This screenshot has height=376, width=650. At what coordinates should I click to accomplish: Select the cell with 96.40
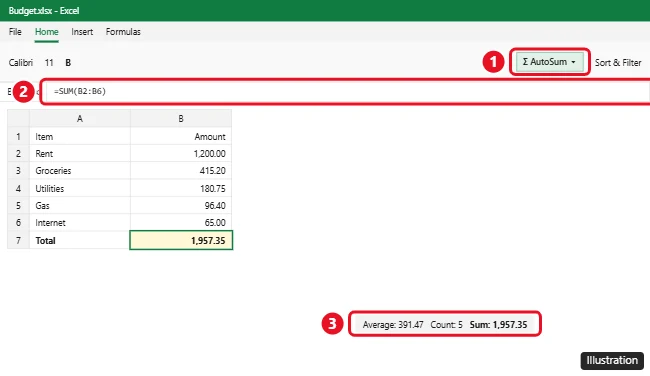181,205
